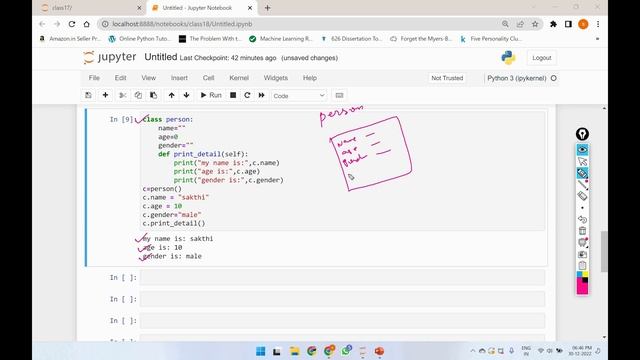Open the whiteboard annotation tool
The width and height of the screenshot is (640, 360).
[x=582, y=242]
